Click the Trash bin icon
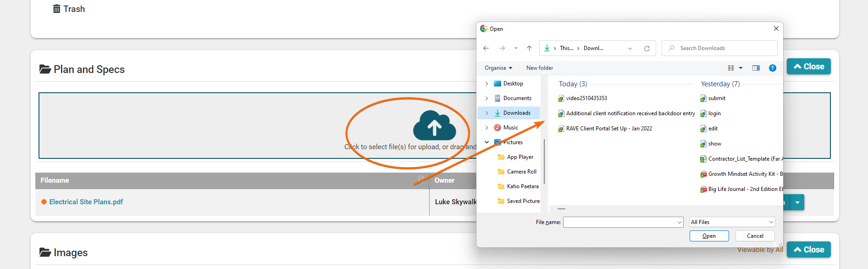The height and width of the screenshot is (269, 868). 56,9
